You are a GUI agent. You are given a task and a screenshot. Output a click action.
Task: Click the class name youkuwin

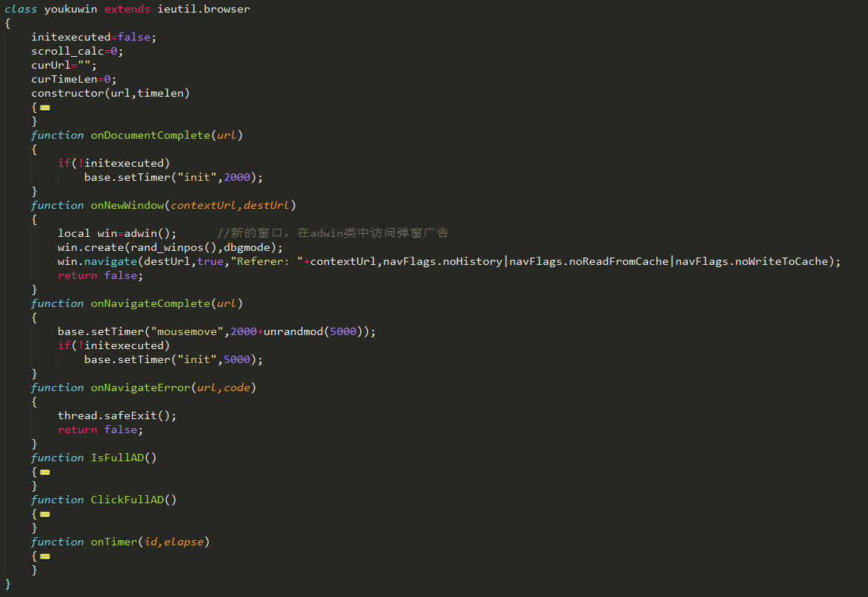click(71, 10)
